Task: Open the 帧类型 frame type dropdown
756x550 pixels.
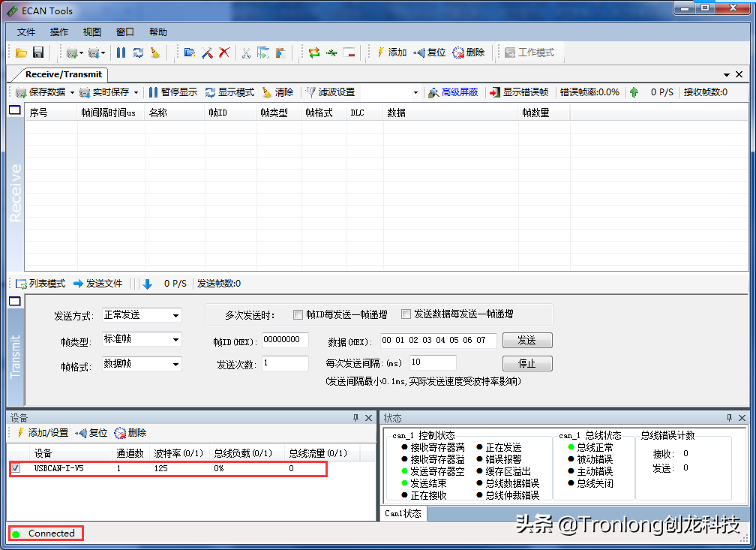Action: [175, 339]
